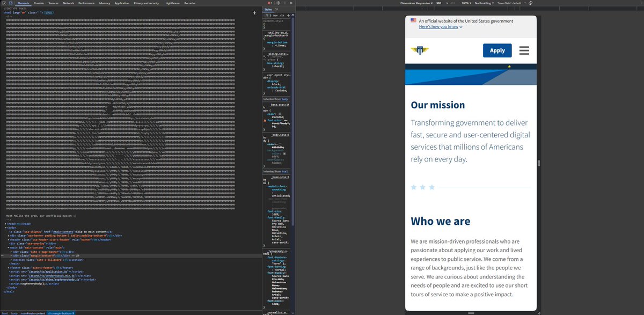This screenshot has height=315, width=644.
Task: Click the viewport height input field
Action: (454, 3)
